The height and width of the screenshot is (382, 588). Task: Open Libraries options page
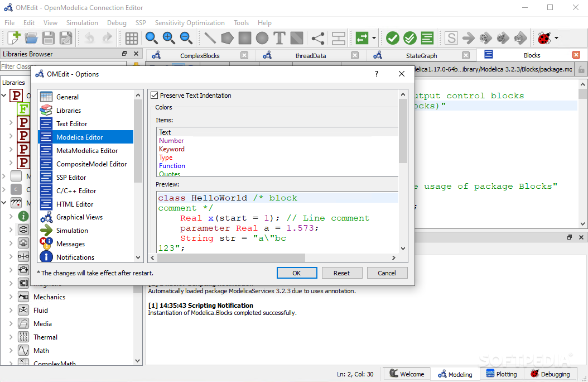(x=86, y=111)
